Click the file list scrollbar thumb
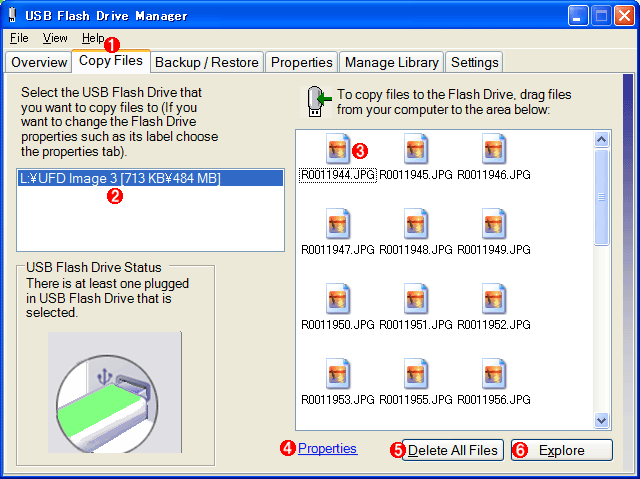Screen dimensions: 640x479 click(x=601, y=197)
